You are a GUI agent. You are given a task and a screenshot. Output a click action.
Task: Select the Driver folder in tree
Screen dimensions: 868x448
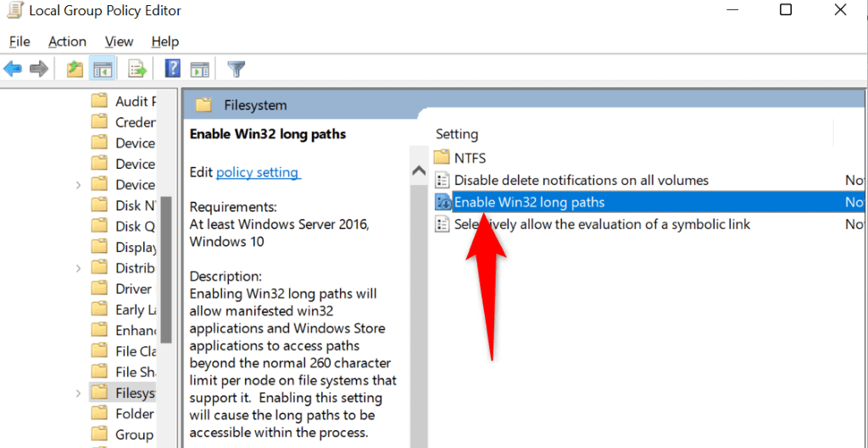[124, 288]
